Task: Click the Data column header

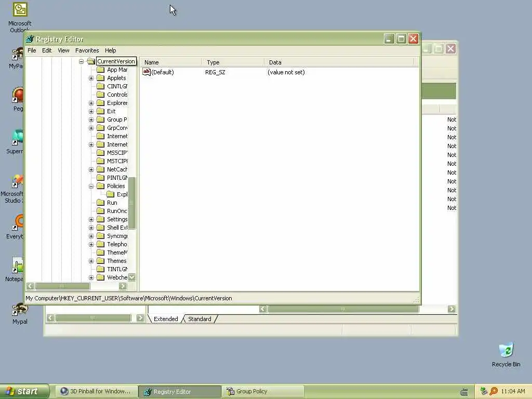Action: pyautogui.click(x=339, y=62)
